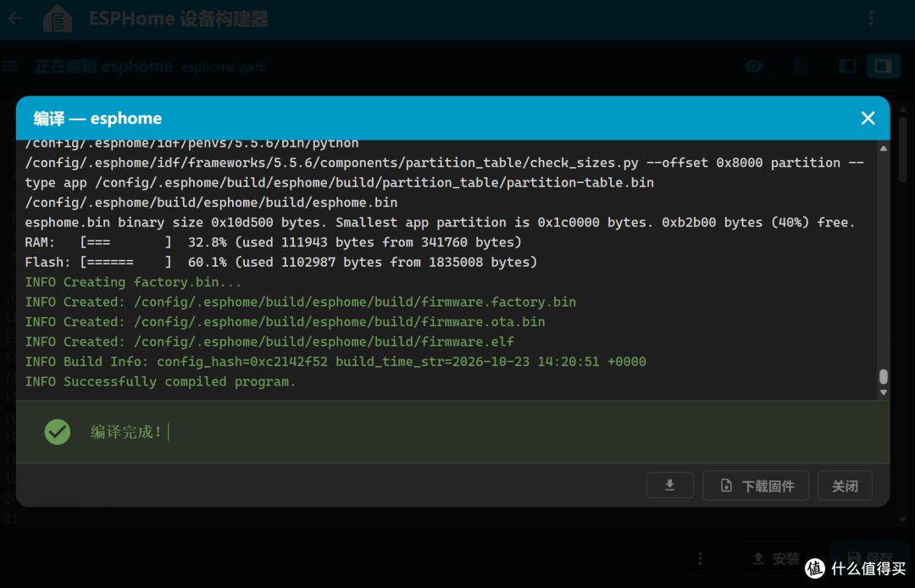
Task: Click the compile log scrollbar thumb
Action: tap(884, 376)
